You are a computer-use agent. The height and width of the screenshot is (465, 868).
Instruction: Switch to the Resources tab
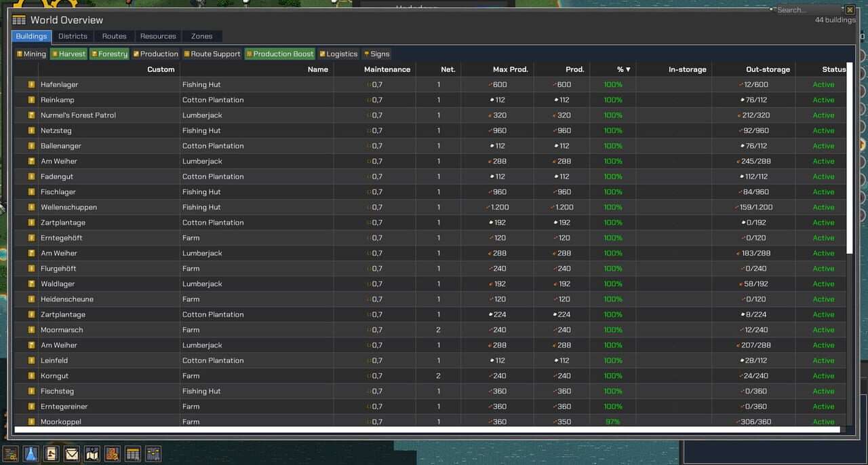tap(158, 36)
